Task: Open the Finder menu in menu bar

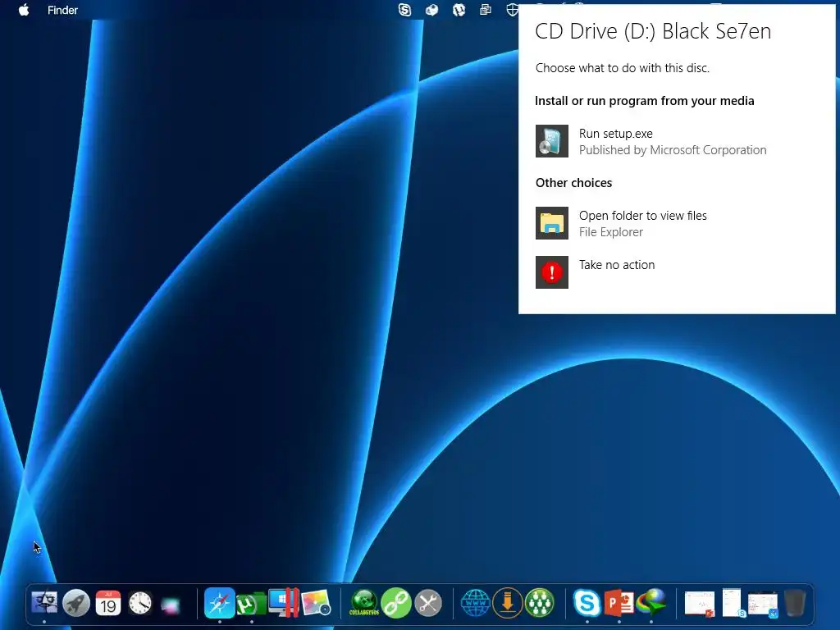Action: coord(62,10)
